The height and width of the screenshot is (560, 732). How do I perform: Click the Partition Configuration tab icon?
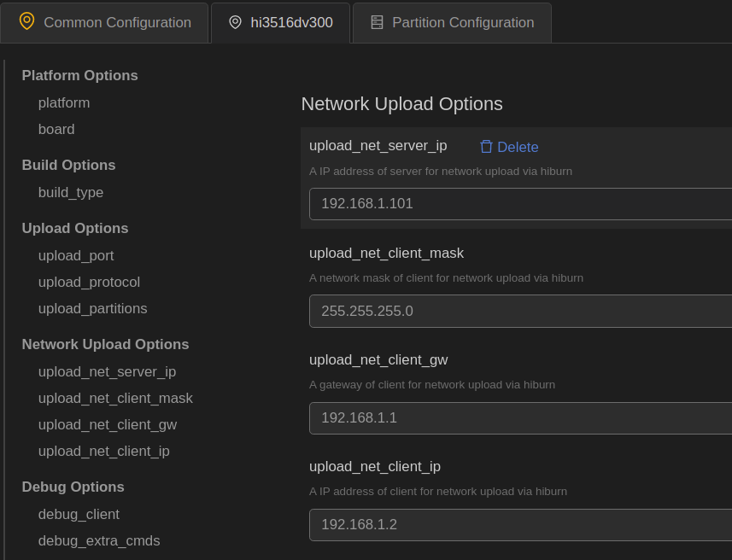click(377, 22)
